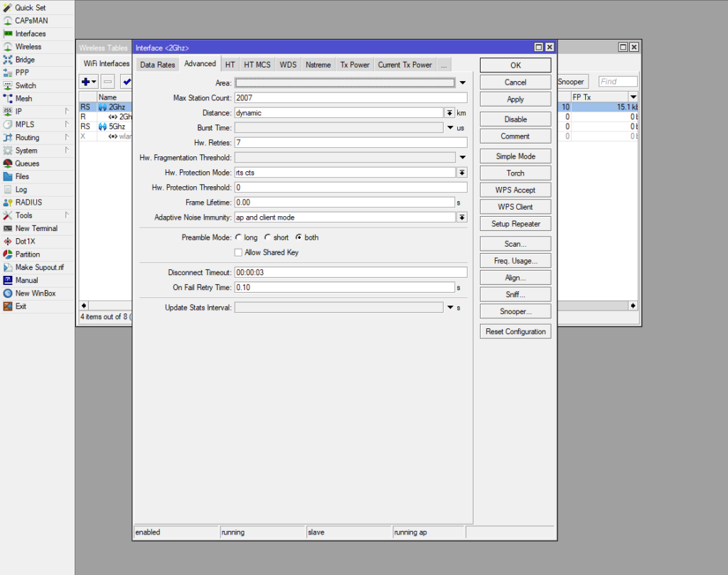Viewport: 728px width, 575px height.
Task: Open Quick Set from the sidebar
Action: point(8,7)
